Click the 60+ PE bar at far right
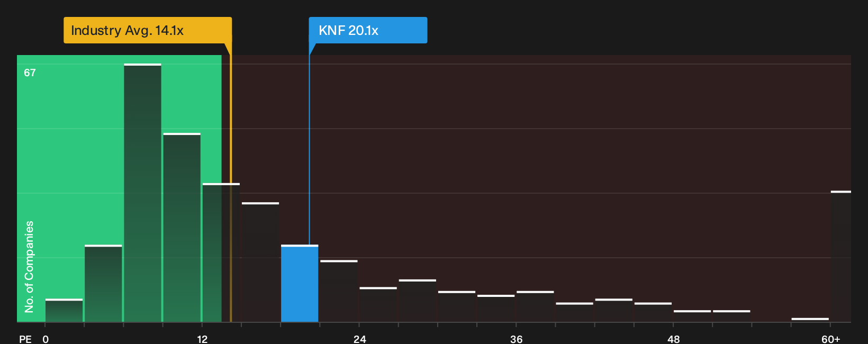Image resolution: width=868 pixels, height=344 pixels. coord(840,256)
